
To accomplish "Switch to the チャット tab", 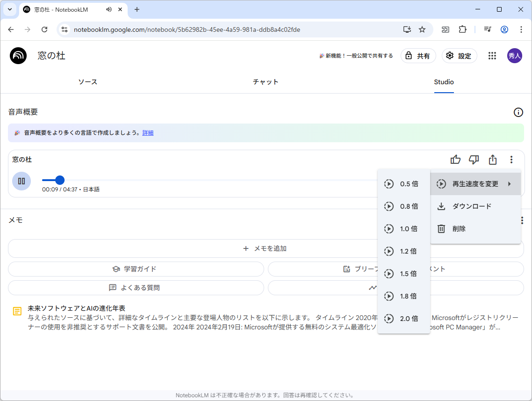I will [x=266, y=81].
